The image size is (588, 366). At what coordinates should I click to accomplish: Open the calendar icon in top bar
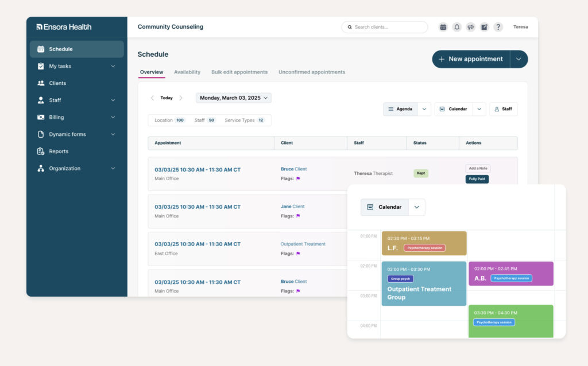[443, 27]
